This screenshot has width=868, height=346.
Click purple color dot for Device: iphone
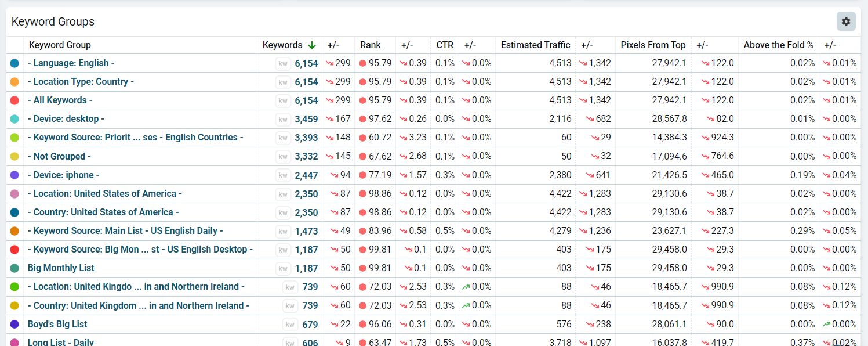(x=14, y=175)
